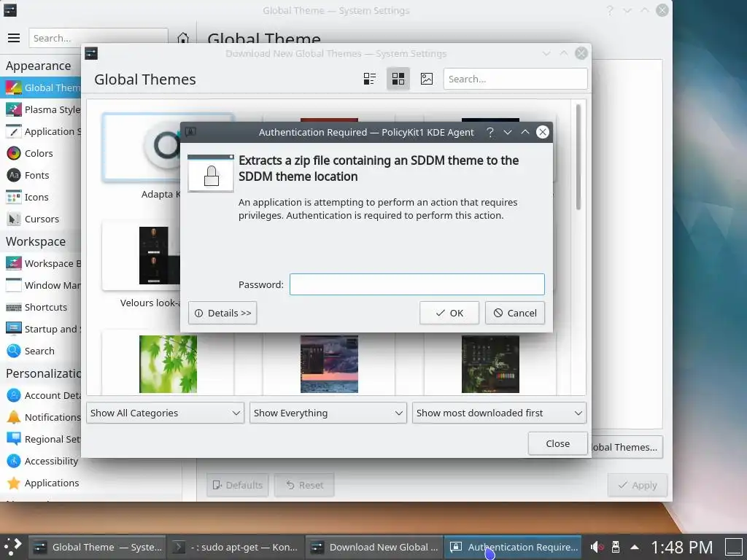The width and height of the screenshot is (747, 560).
Task: Click the Defaults button in System Settings
Action: coord(237,485)
